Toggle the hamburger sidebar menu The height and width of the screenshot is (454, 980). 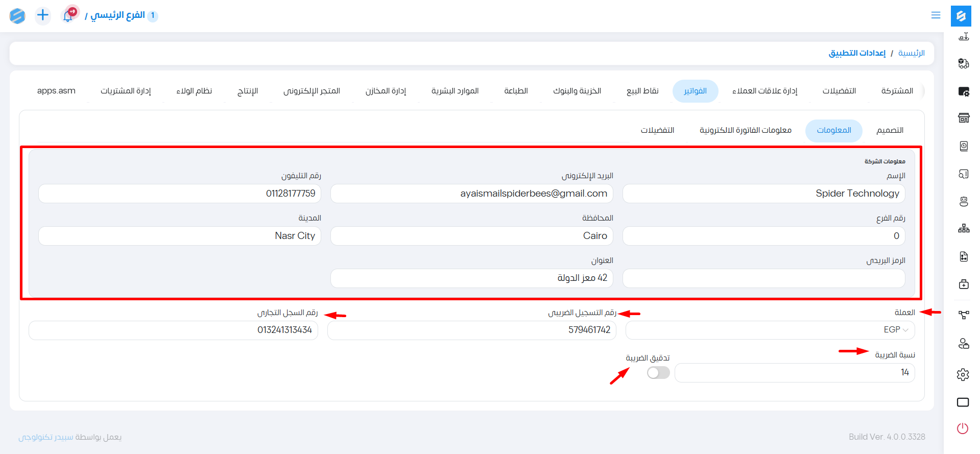coord(936,15)
